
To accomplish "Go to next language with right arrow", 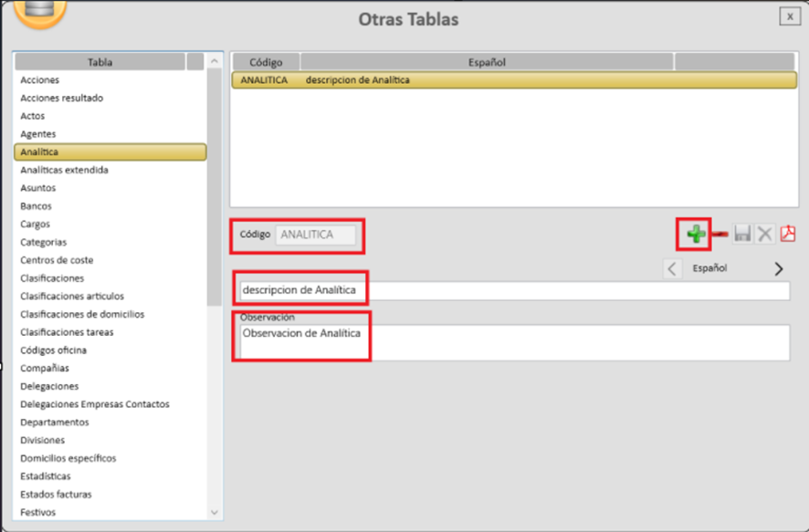I will point(778,268).
